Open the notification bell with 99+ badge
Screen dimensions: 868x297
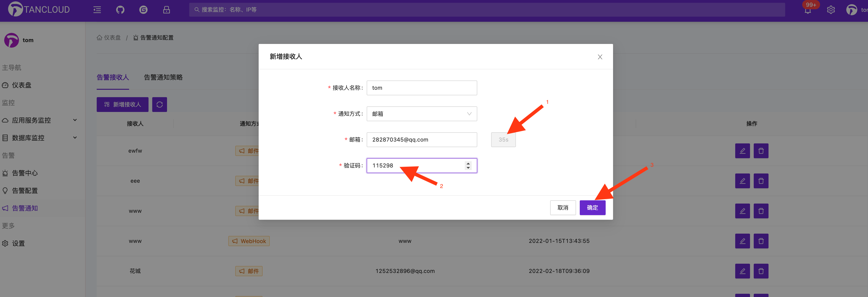point(808,10)
